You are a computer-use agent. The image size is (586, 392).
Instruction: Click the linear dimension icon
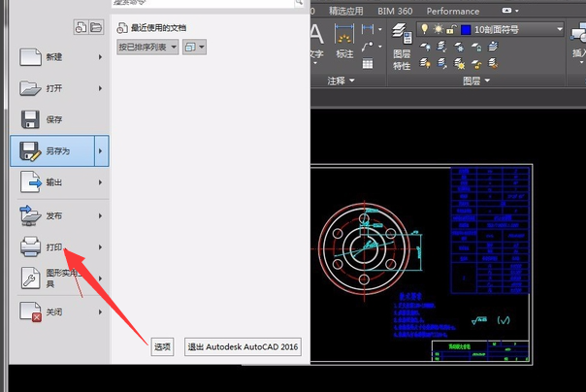368,29
